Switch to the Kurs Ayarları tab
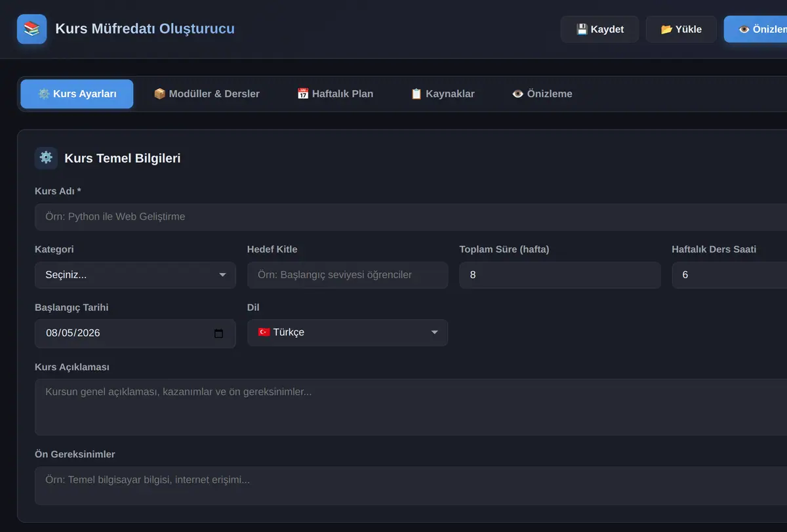This screenshot has width=787, height=532. [77, 94]
